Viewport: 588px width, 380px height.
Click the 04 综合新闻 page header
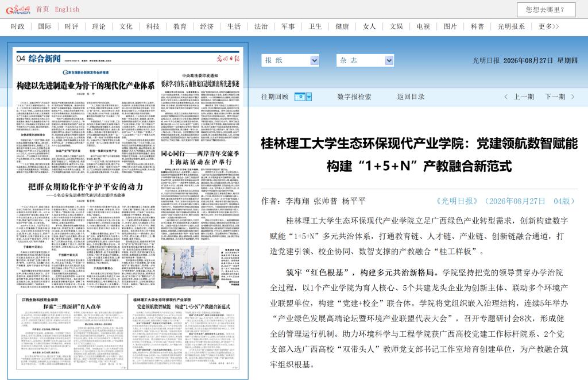click(x=38, y=58)
